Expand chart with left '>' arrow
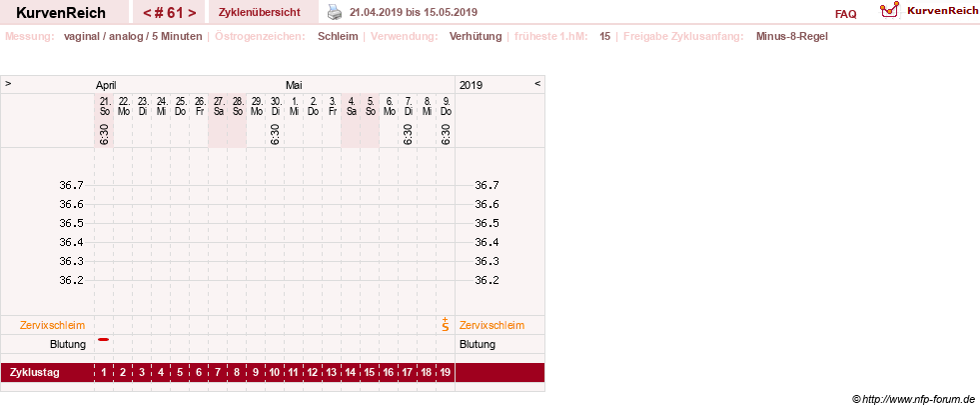The image size is (980, 411). click(8, 84)
